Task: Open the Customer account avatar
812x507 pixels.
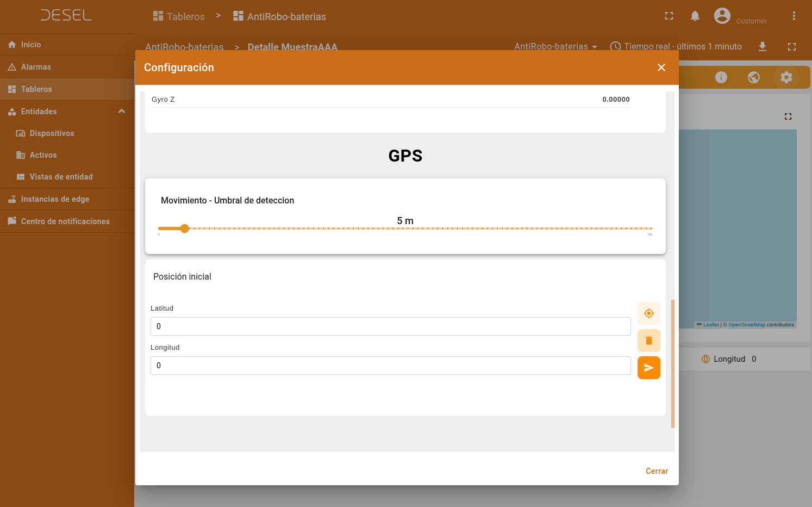Action: click(x=722, y=16)
